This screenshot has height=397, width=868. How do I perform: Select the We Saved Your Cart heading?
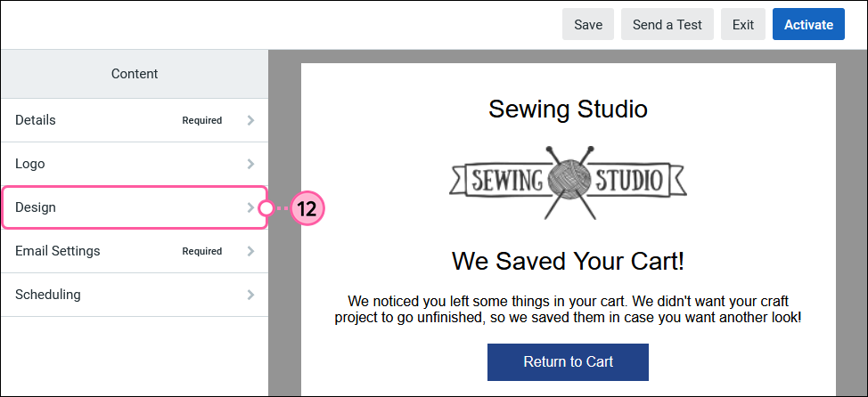click(568, 261)
